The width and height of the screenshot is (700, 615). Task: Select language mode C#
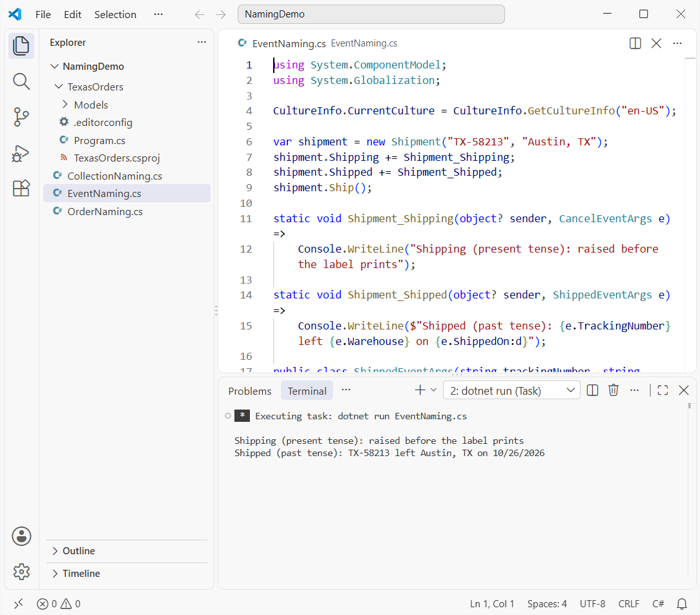pos(658,604)
